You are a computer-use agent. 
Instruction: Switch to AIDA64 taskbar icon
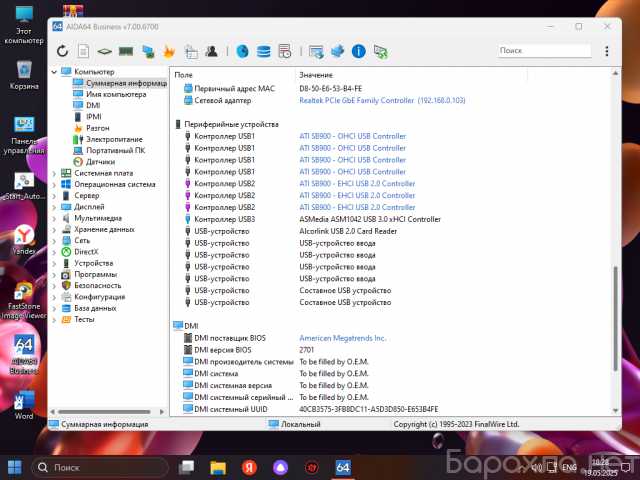(x=343, y=467)
